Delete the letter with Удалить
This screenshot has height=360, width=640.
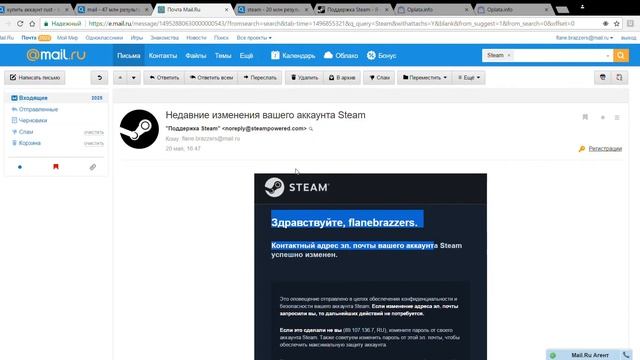pos(304,78)
